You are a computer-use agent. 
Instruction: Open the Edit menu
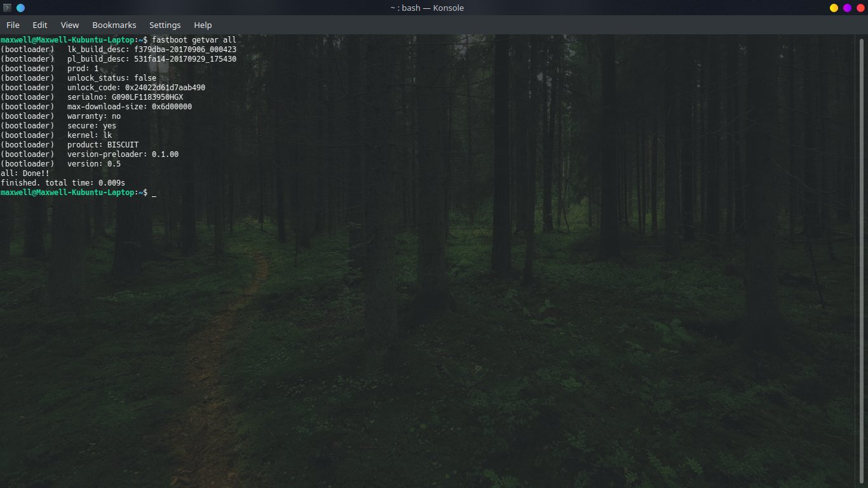(x=40, y=25)
